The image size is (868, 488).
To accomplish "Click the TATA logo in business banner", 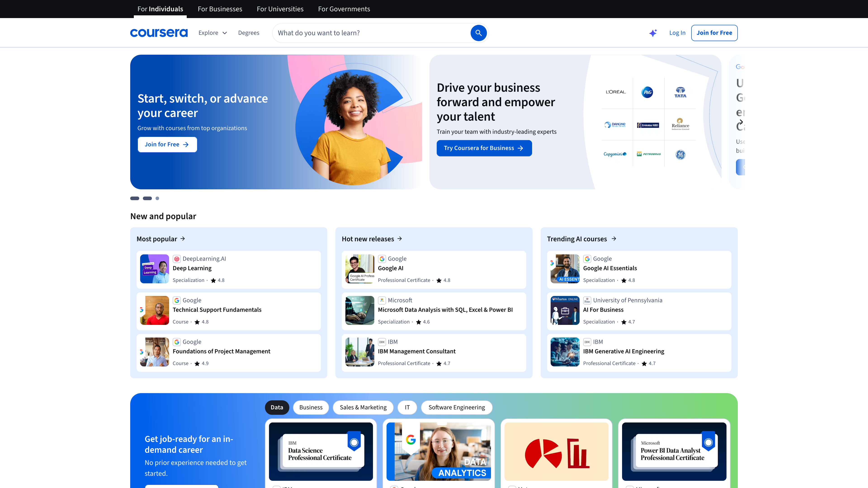I will [680, 92].
